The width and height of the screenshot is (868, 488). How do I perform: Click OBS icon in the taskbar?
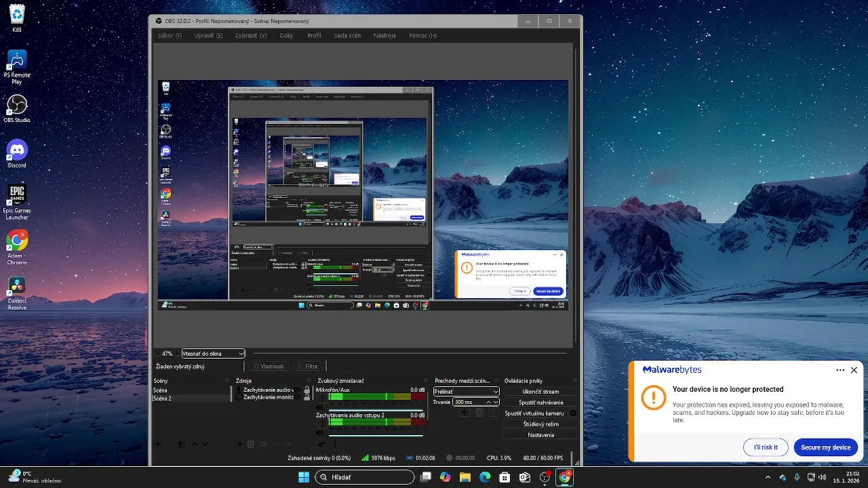(x=545, y=477)
